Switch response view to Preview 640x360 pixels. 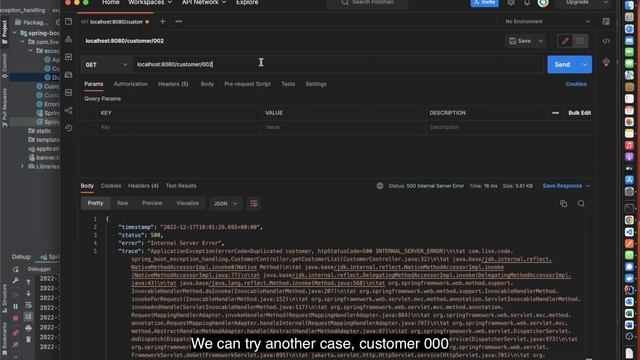click(152, 203)
